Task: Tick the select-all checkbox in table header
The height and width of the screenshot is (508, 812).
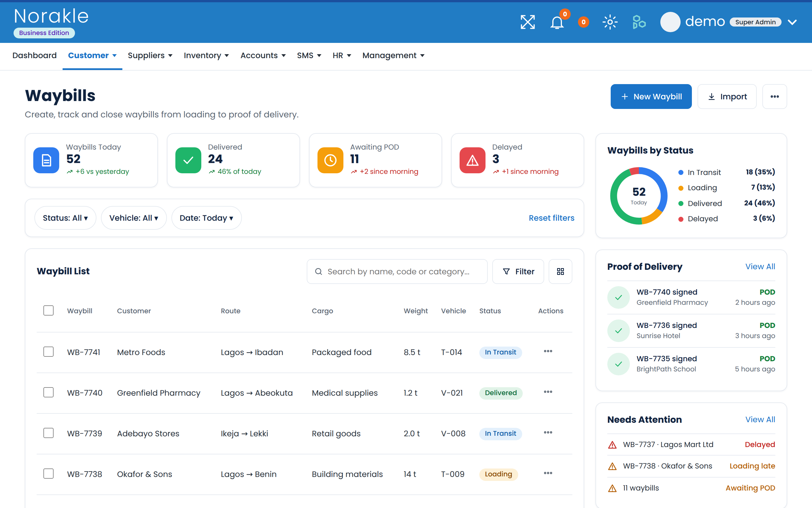Action: [49, 310]
